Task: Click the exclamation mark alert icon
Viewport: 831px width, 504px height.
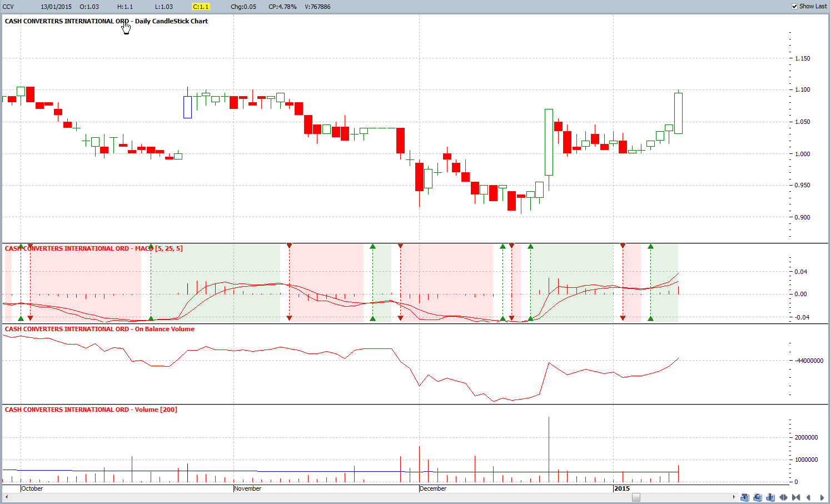Action: click(770, 497)
